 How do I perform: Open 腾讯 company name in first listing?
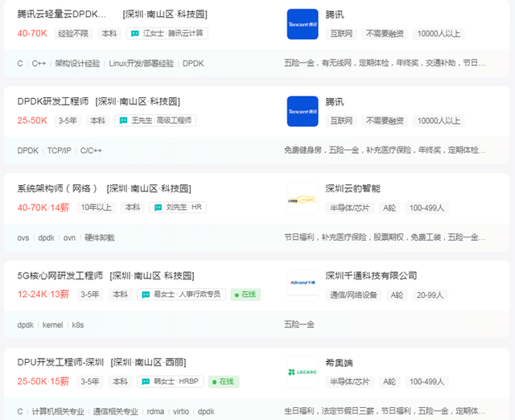pyautogui.click(x=335, y=14)
